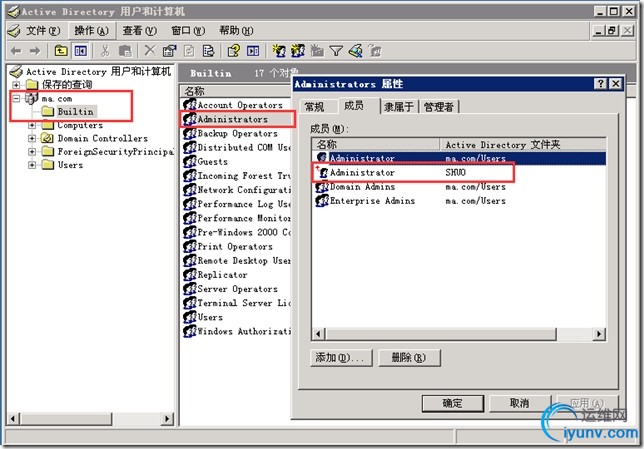644x449 pixels.
Task: Switch to the 常规 tab
Action: point(315,107)
